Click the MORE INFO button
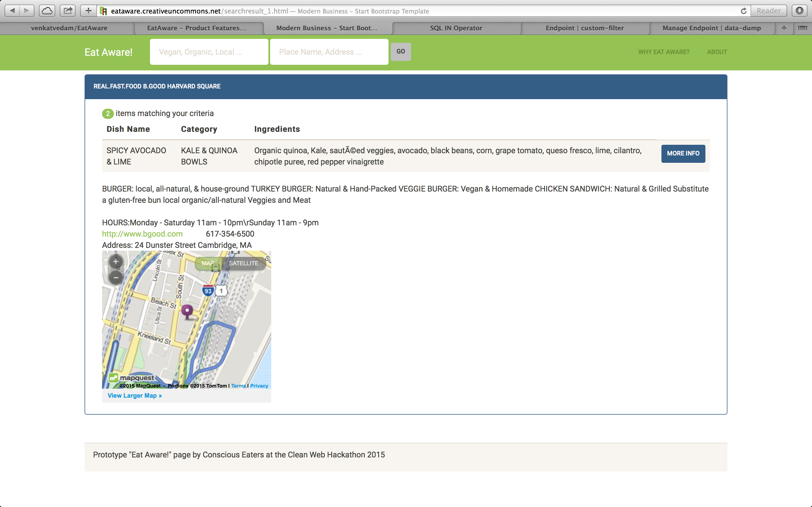Screen dimensions: 812x507 [683, 154]
